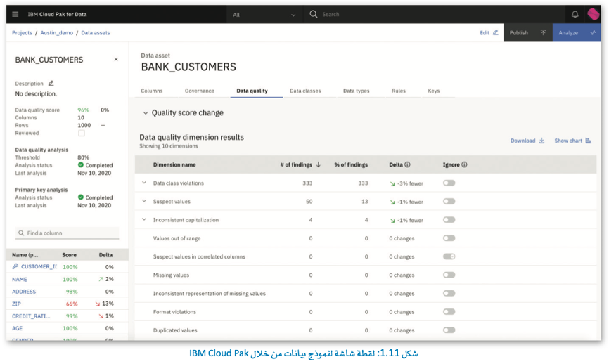
Task: Click the green Completed icon under Data quality analysis
Action: pyautogui.click(x=81, y=164)
